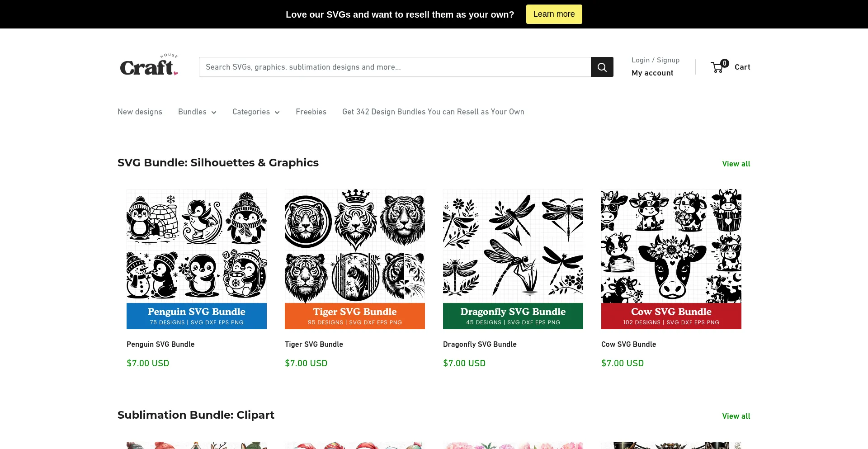Select the Penguin SVG Bundle title
This screenshot has width=868, height=449.
click(x=160, y=344)
